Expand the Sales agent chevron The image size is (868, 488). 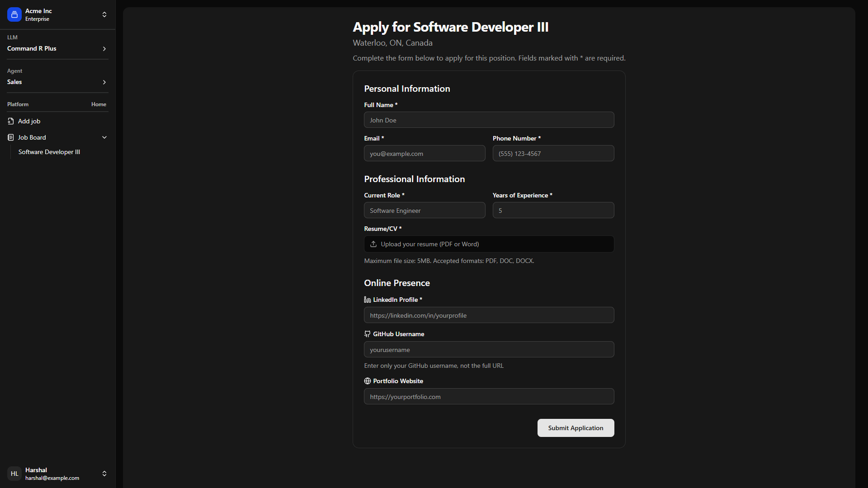coord(104,82)
